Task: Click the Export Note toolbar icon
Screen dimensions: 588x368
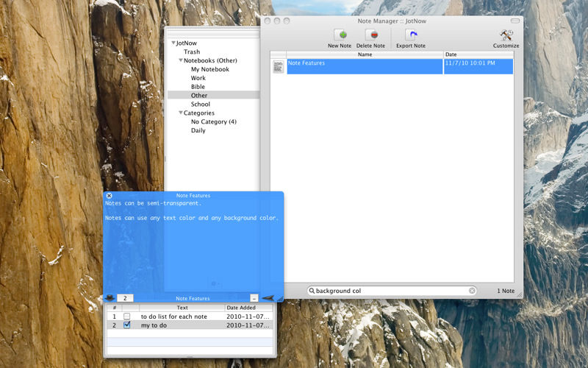Action: 411,35
